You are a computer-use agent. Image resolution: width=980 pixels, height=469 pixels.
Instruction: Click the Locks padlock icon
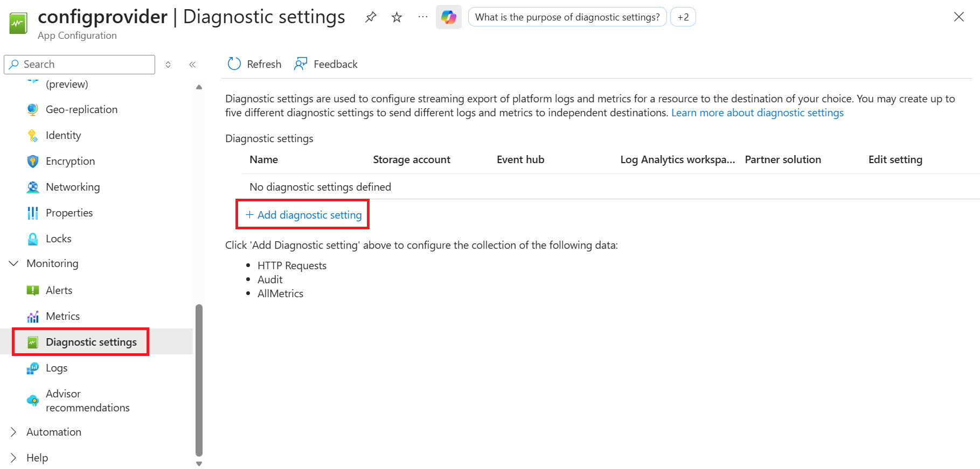33,239
